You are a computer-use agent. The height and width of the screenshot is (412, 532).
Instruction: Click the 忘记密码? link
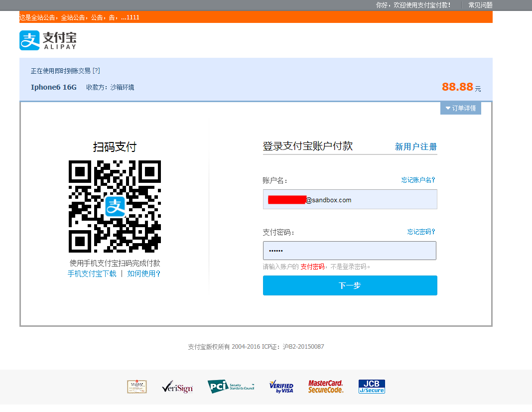click(421, 232)
